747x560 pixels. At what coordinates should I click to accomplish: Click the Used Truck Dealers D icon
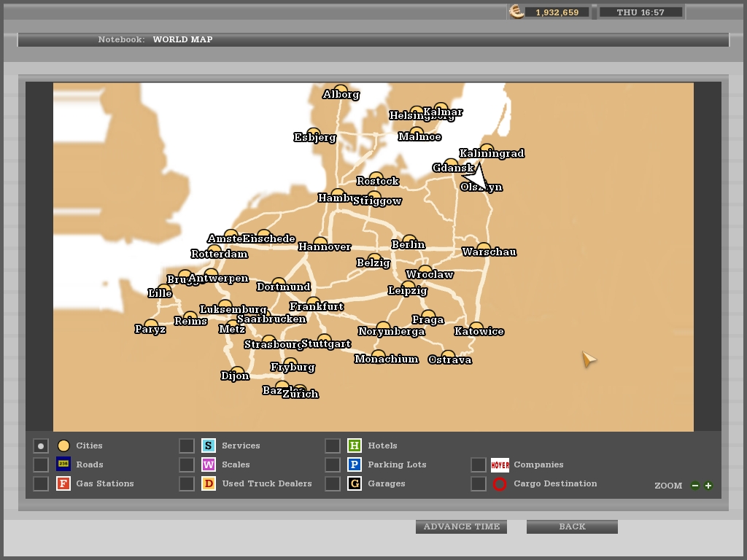click(209, 483)
